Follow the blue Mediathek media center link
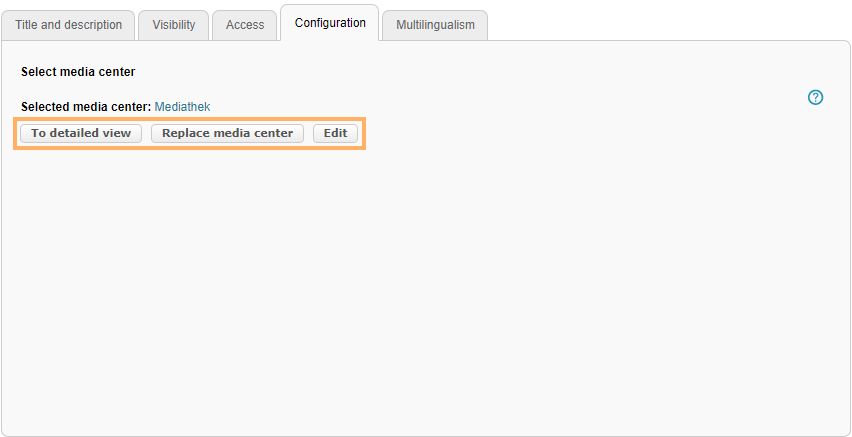 182,106
